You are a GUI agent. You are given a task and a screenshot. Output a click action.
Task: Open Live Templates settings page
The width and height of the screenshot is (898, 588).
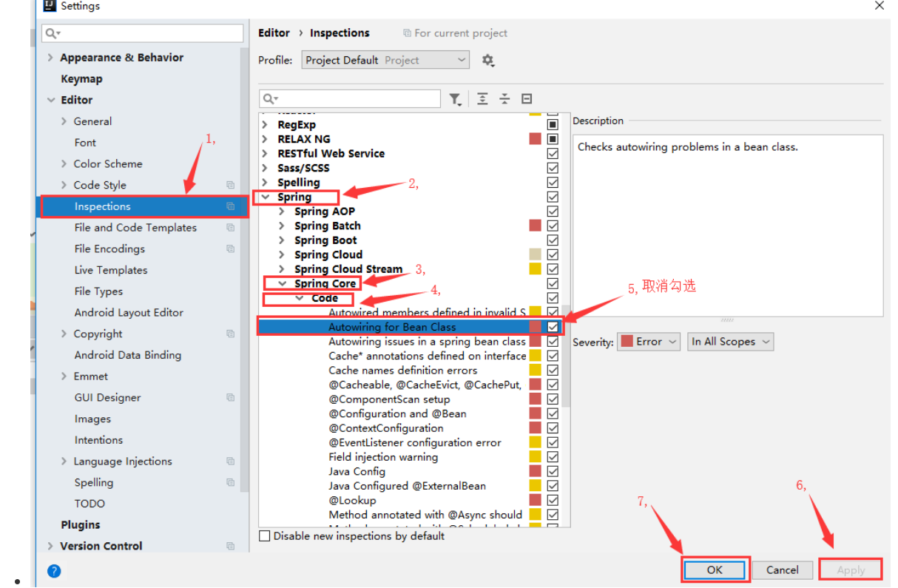click(111, 271)
